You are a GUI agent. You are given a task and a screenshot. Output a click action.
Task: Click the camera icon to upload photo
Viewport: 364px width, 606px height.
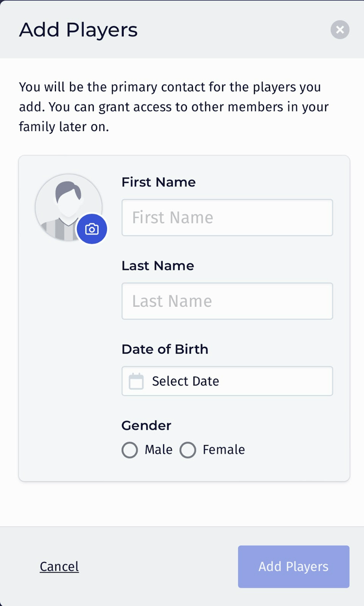click(x=92, y=230)
